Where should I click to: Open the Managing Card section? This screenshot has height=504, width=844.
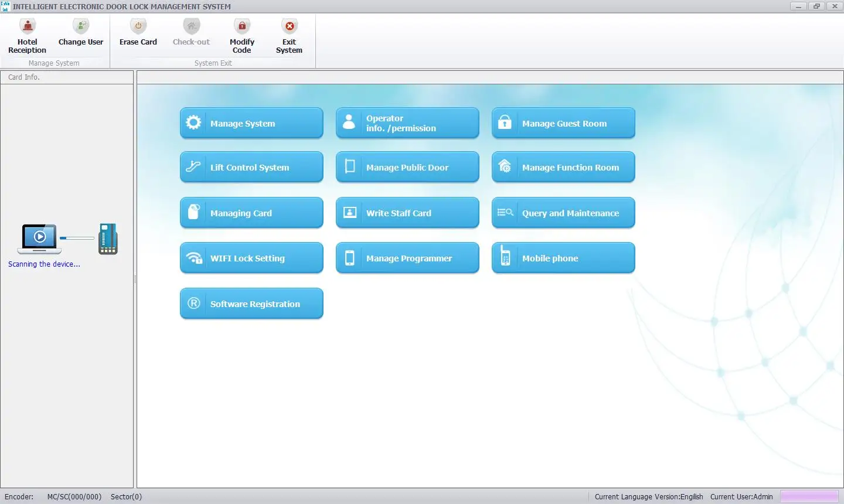click(251, 213)
